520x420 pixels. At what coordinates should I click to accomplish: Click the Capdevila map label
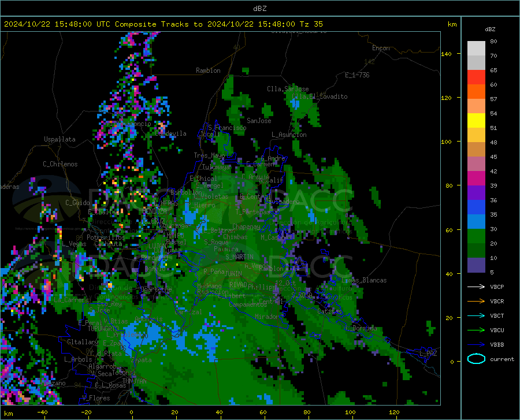tap(170, 133)
